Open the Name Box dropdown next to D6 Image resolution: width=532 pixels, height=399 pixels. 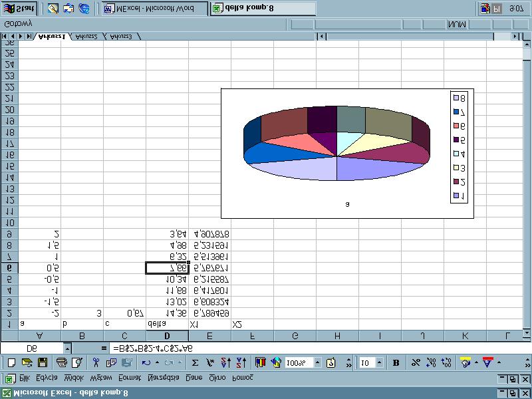click(67, 348)
